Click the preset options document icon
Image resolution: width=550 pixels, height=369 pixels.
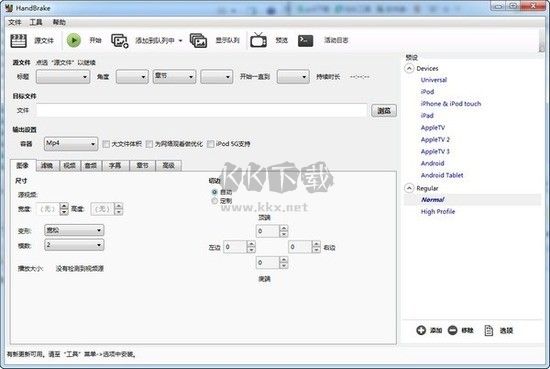(x=489, y=330)
